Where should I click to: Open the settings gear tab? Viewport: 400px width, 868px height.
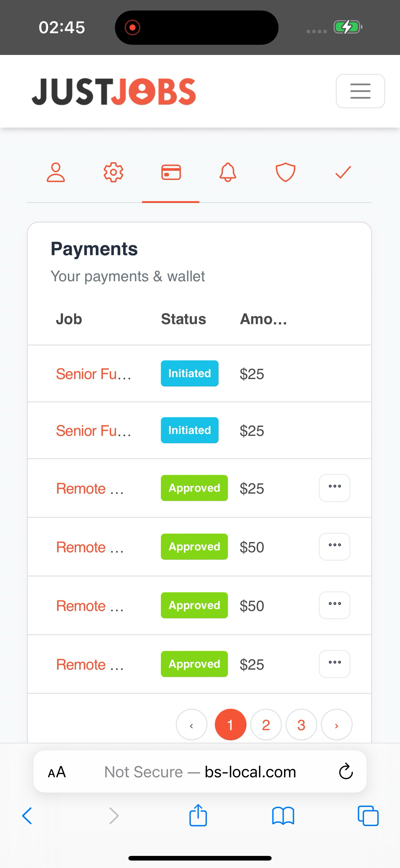pyautogui.click(x=113, y=173)
